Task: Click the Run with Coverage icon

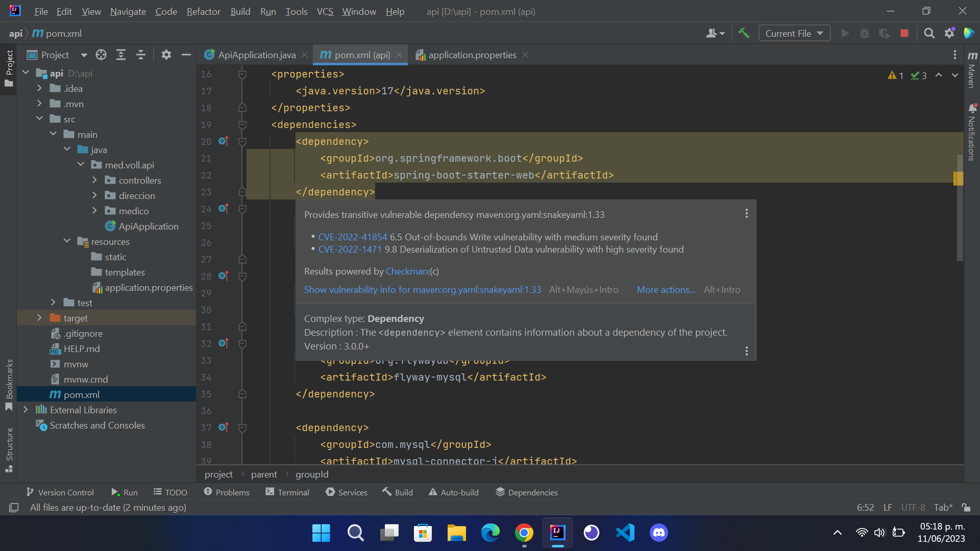Action: point(884,33)
